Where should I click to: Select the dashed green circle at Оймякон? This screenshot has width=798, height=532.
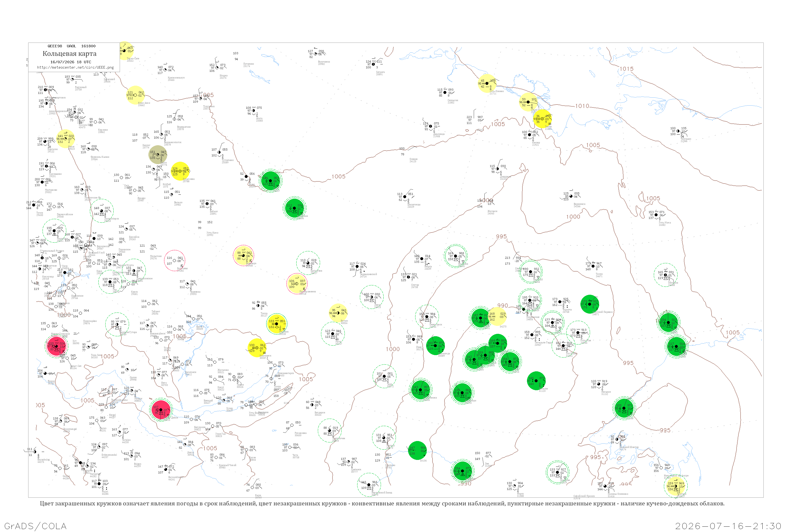point(665,275)
